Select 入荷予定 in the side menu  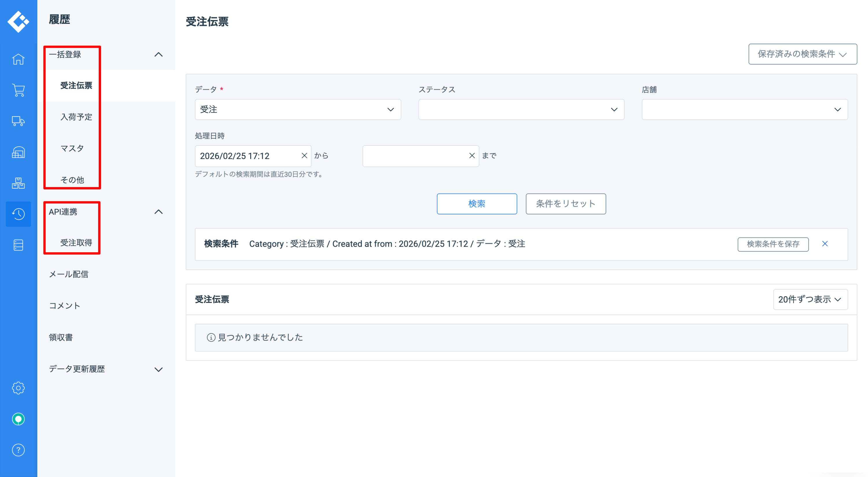[76, 117]
